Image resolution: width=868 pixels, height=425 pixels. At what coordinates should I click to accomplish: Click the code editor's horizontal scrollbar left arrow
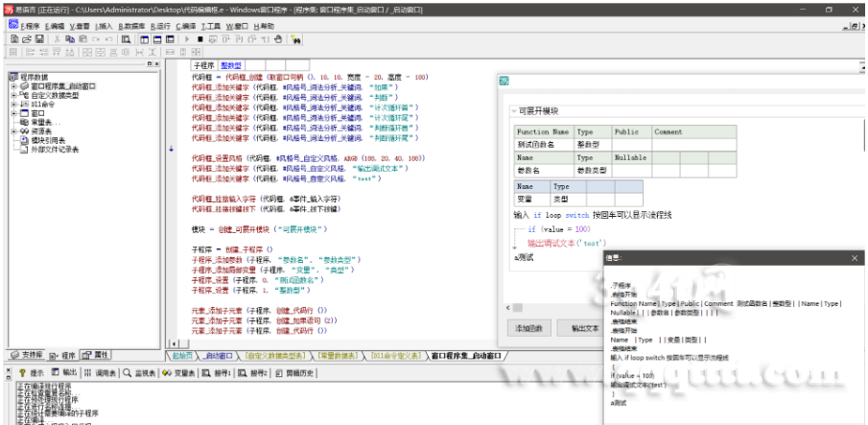point(174,343)
